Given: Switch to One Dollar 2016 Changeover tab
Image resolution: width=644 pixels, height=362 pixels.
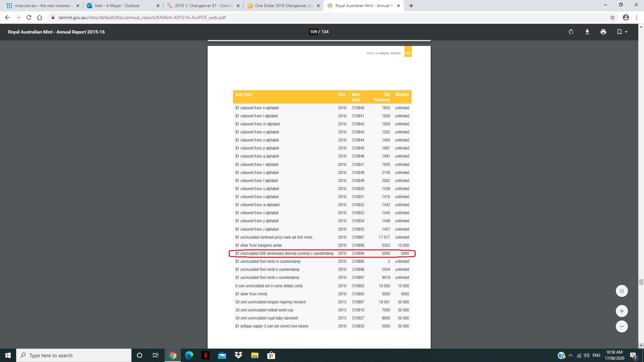Looking at the screenshot, I should point(283,6).
